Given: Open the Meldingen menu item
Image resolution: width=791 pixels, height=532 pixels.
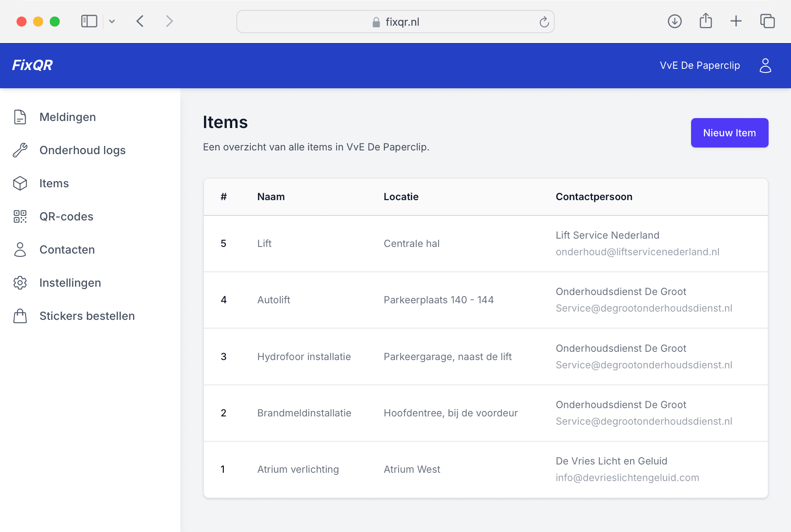Looking at the screenshot, I should click(68, 117).
